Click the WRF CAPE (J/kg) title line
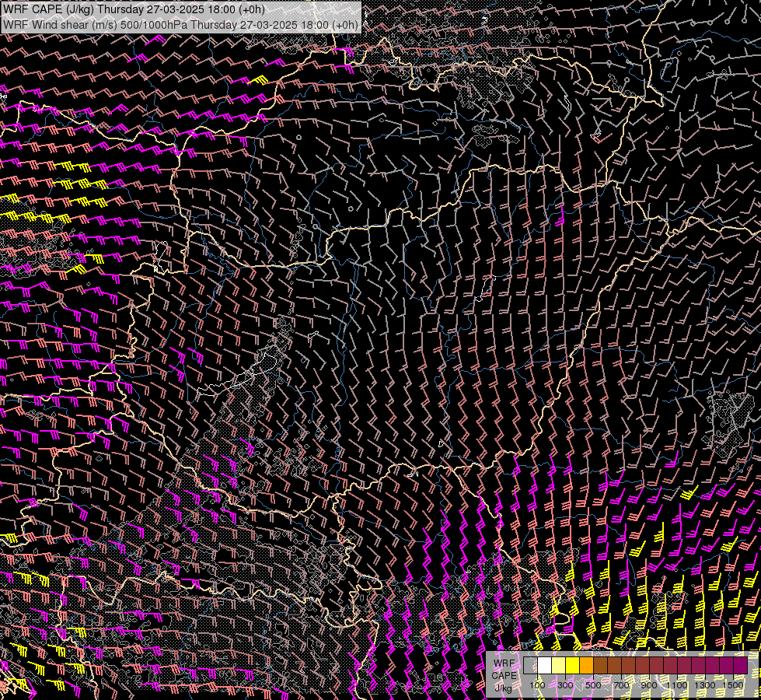 point(134,9)
